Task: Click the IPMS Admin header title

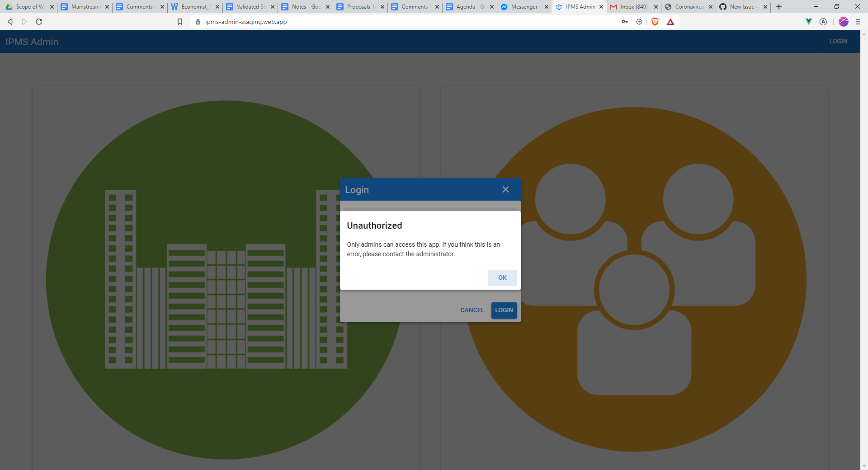Action: click(32, 42)
